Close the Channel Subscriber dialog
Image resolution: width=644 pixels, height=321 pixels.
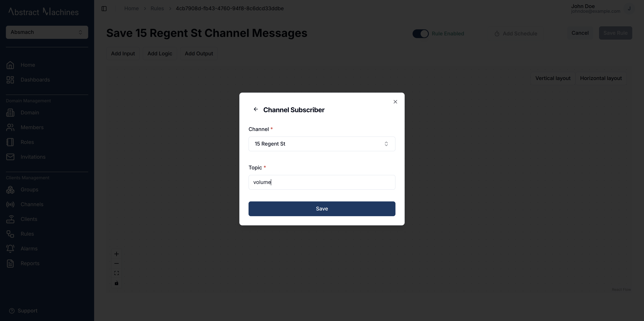coord(395,102)
